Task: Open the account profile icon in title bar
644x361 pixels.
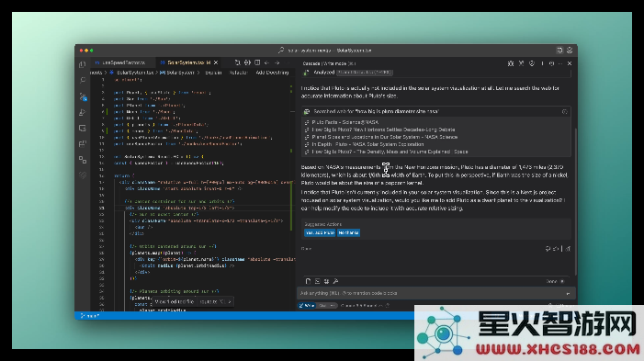Action: coord(570,51)
